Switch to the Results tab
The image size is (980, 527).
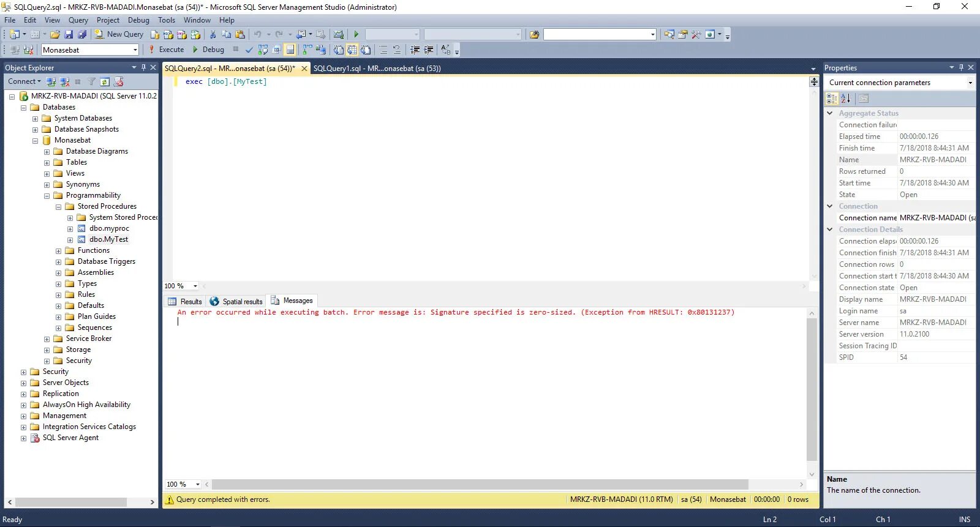tap(185, 301)
